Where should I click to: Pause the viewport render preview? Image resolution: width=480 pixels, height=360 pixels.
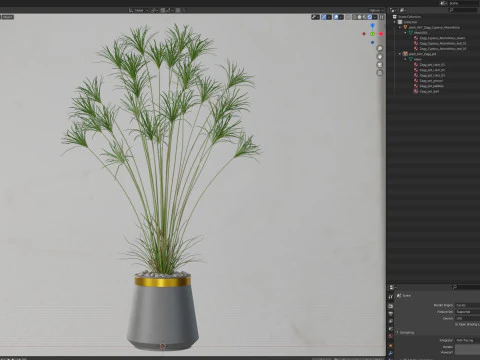(x=382, y=17)
